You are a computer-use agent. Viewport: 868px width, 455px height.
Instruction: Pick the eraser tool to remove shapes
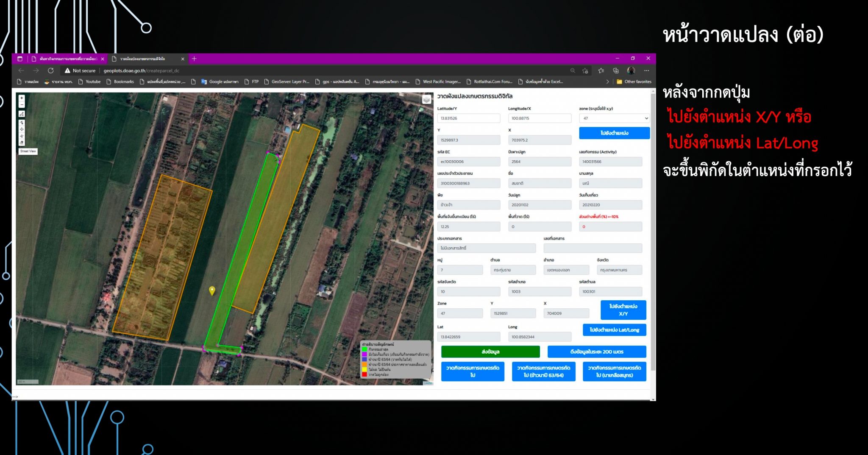(22, 142)
